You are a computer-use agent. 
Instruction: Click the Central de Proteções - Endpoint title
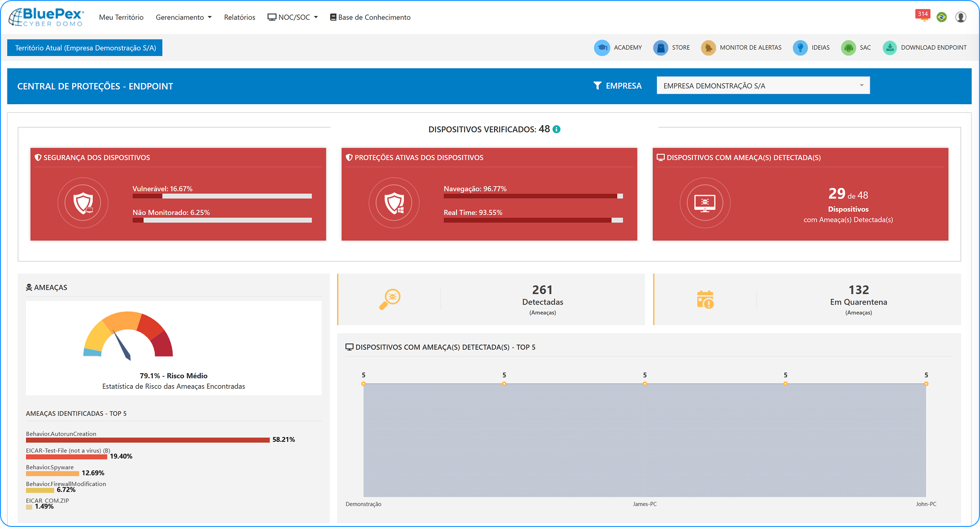95,86
